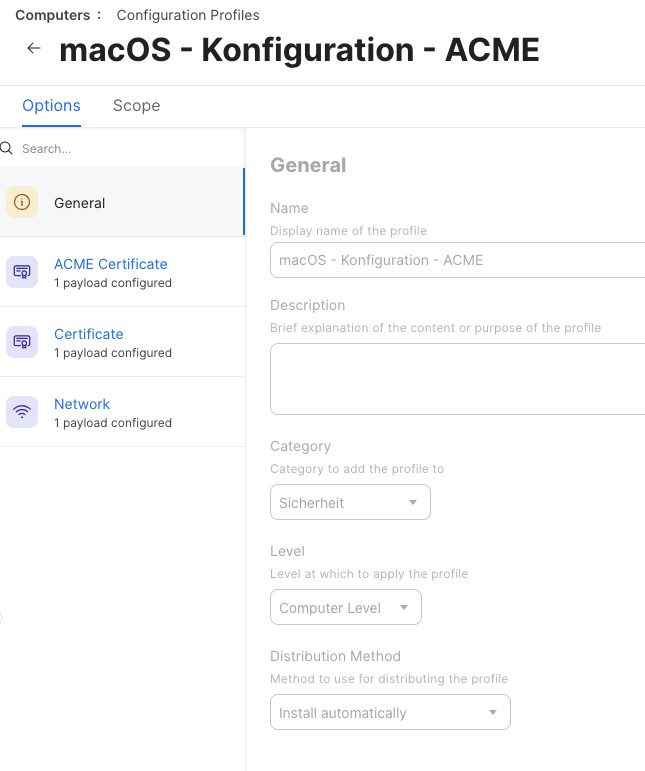This screenshot has height=771, width=645.
Task: Click the ACME Certificate payload icon
Action: pyautogui.click(x=22, y=272)
